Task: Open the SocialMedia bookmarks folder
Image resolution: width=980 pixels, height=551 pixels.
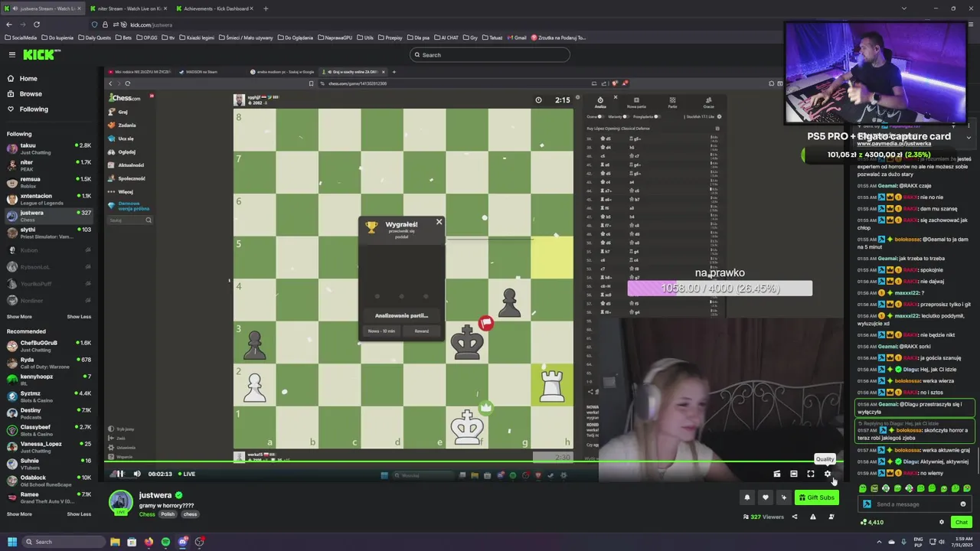Action: (21, 37)
